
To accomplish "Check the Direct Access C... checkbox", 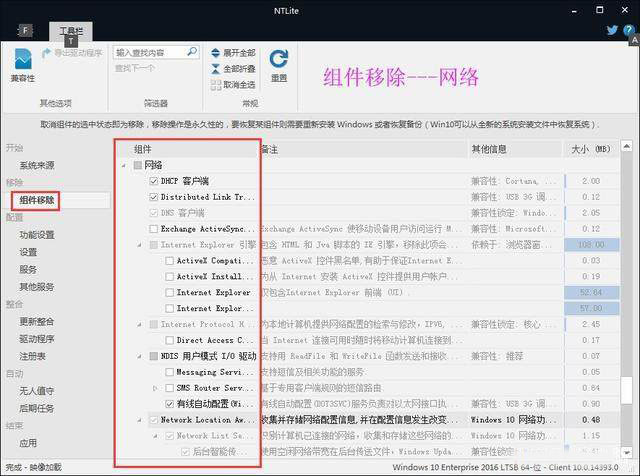I will point(170,340).
